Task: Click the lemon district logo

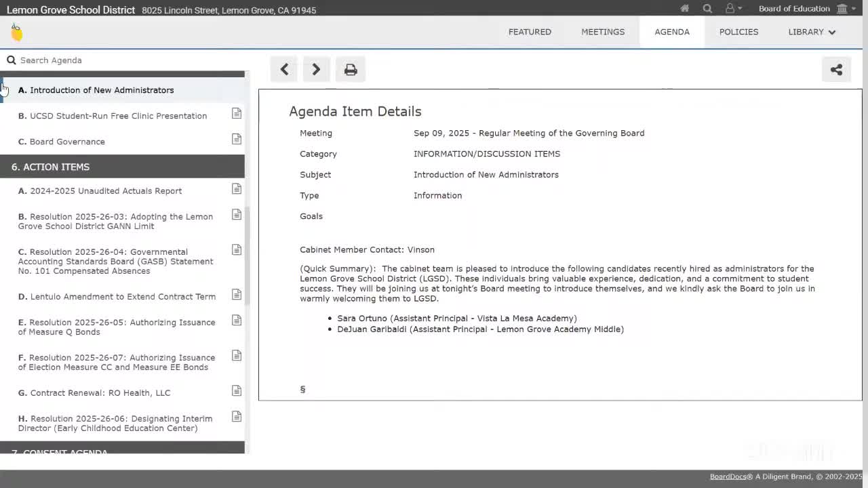Action: [17, 32]
